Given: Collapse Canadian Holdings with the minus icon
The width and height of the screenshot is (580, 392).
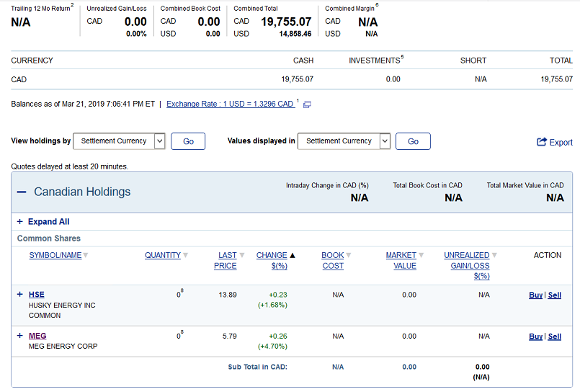Looking at the screenshot, I should 21,192.
